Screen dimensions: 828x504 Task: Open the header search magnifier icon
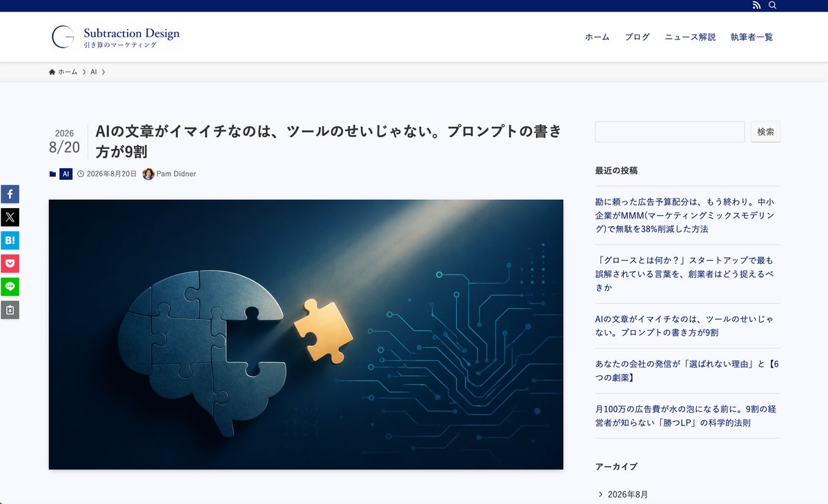pyautogui.click(x=773, y=6)
